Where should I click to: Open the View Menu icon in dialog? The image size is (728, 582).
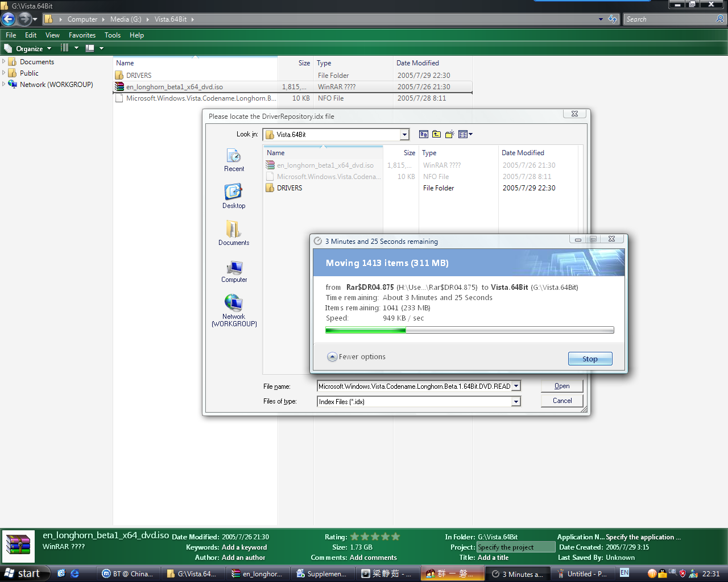(x=465, y=135)
